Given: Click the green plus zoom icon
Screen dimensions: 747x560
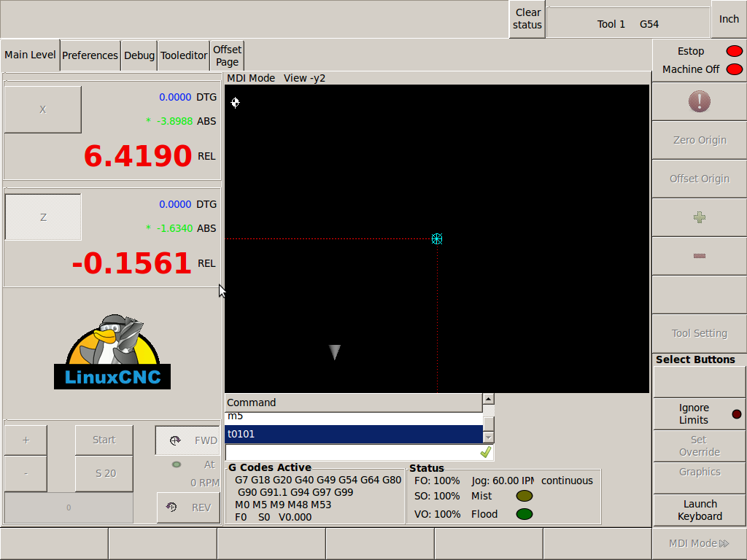Looking at the screenshot, I should tap(700, 217).
